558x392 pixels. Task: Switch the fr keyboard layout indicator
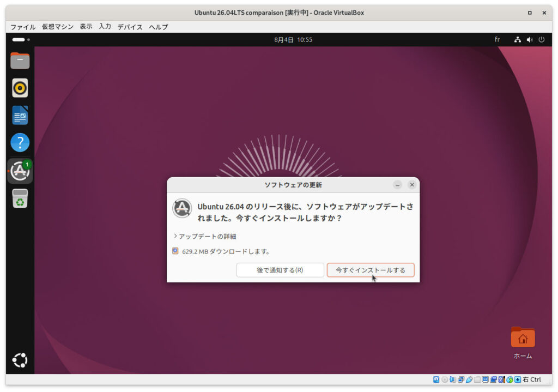point(497,39)
